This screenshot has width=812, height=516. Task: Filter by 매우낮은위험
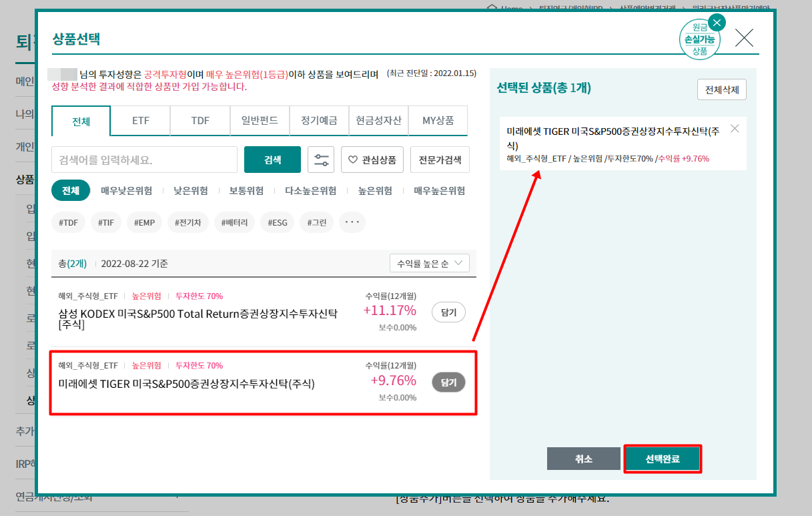coord(126,191)
